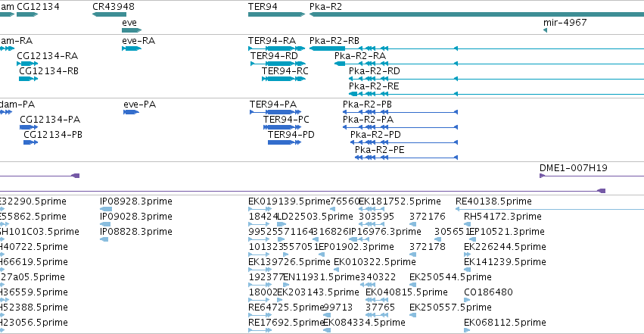
Task: Open transcript Pka-R2-RE
Action: (x=496, y=94)
